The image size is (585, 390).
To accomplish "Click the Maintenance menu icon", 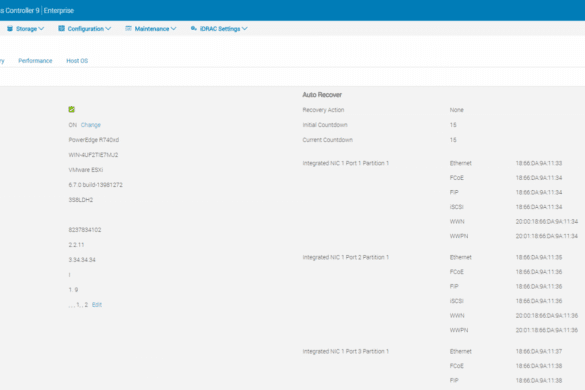I will pos(128,28).
